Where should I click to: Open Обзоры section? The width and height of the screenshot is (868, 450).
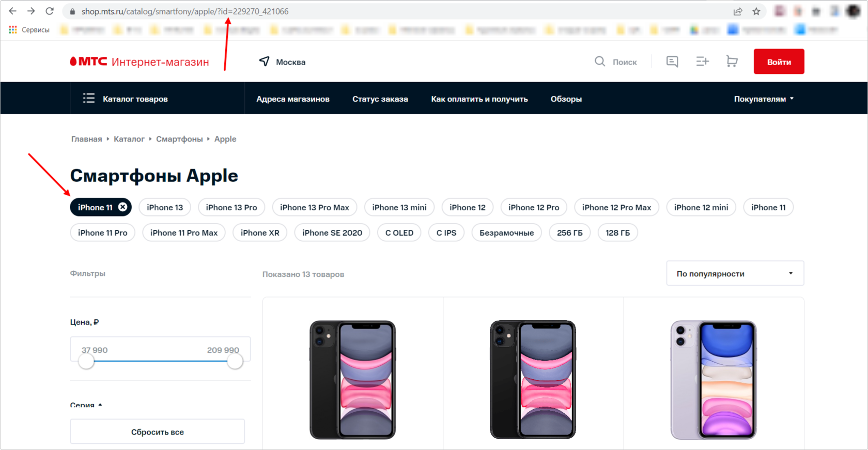(566, 99)
